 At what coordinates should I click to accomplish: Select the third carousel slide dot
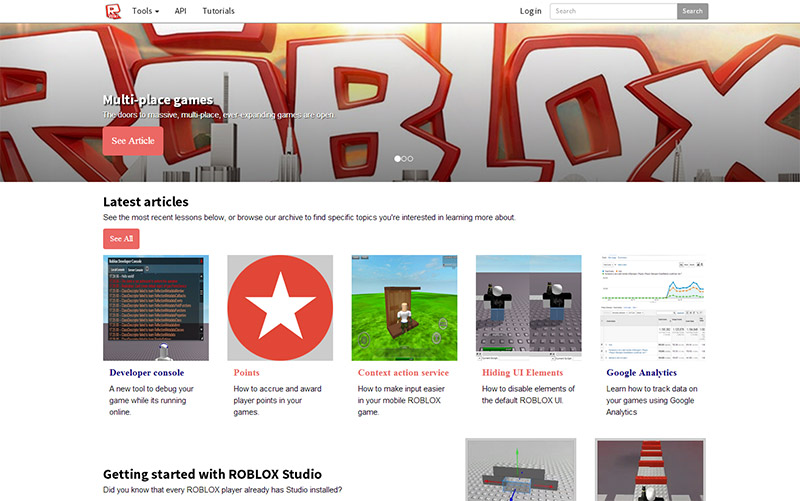coord(410,159)
